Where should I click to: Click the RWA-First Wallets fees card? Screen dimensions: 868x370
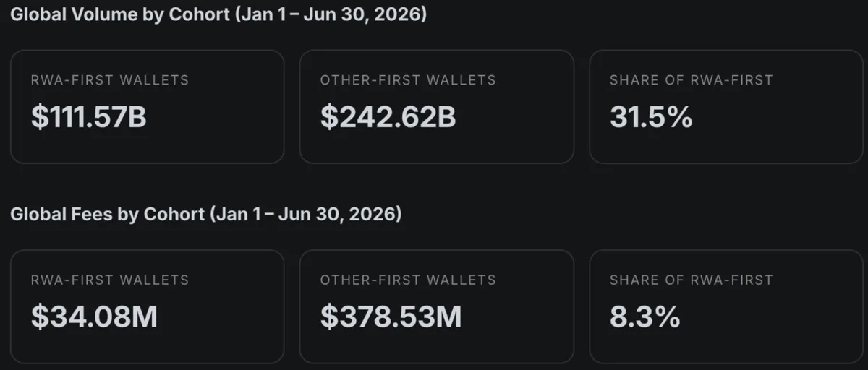click(148, 307)
